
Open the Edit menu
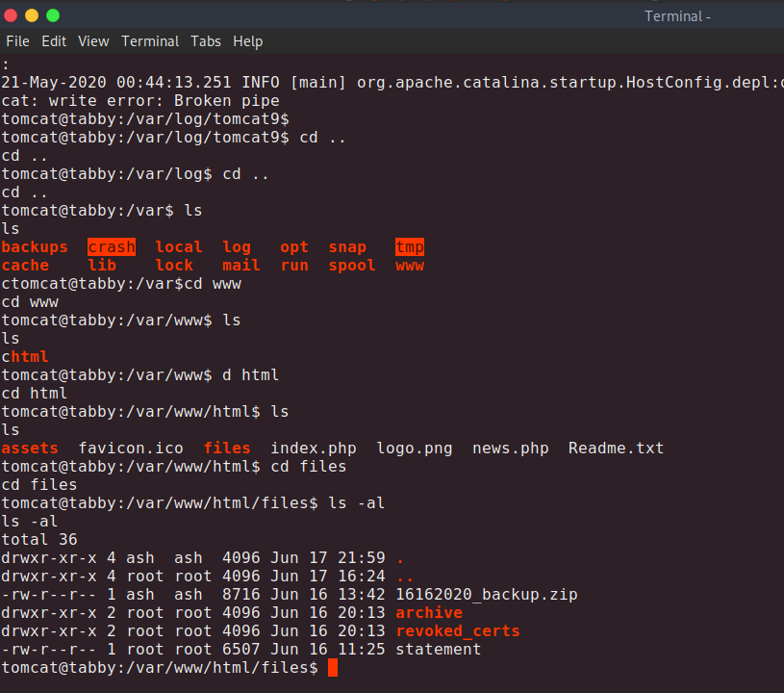pos(54,41)
